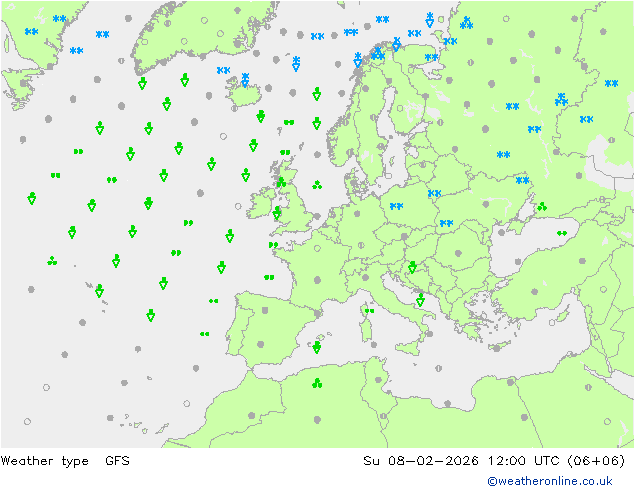Click the grey cloud dot near the Canary Islands
Screen dimensions: 634x490
coord(110,418)
